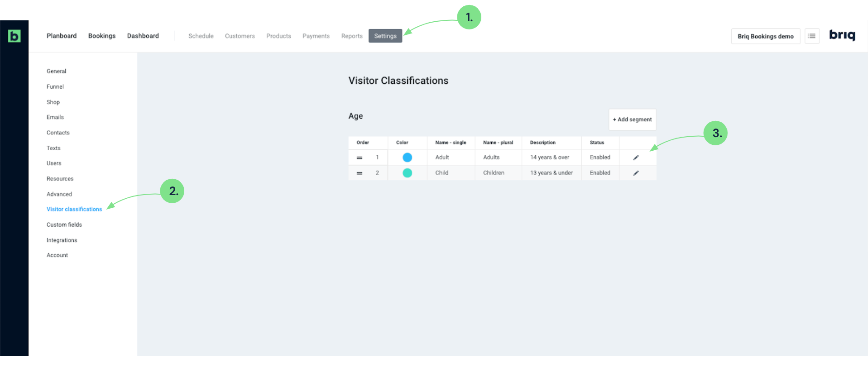Open Custom fields settings
This screenshot has width=868, height=368.
[x=64, y=225]
